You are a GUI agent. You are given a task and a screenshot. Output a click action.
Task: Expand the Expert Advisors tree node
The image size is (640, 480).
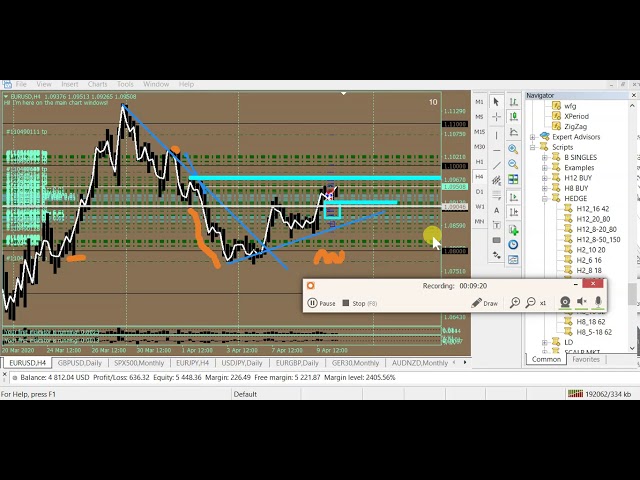[x=533, y=137]
